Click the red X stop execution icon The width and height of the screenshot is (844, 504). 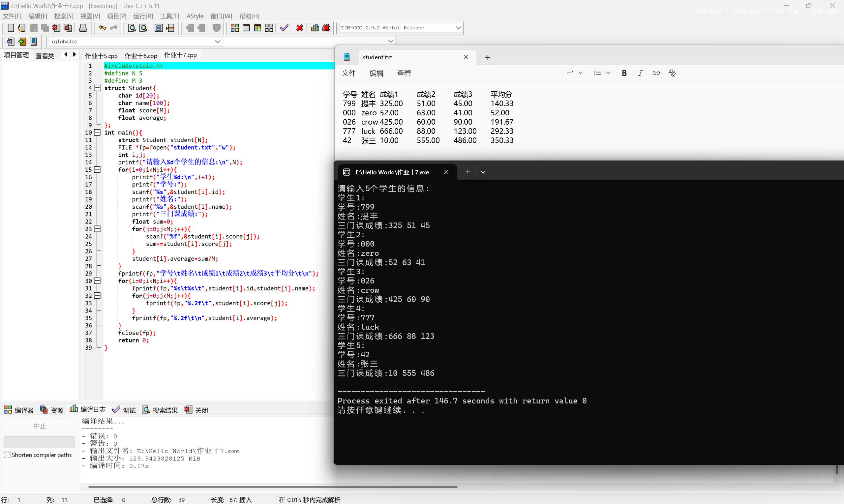299,28
